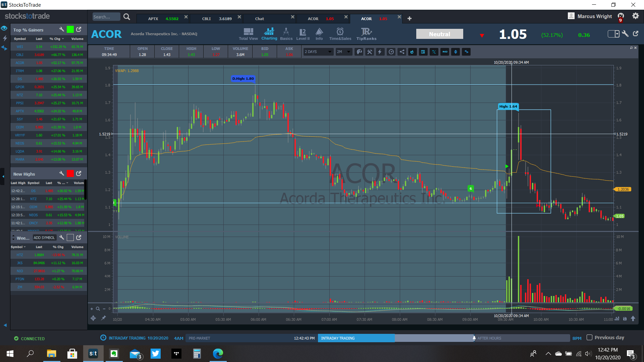Click the flame icon in chart toolbar

coord(412,52)
